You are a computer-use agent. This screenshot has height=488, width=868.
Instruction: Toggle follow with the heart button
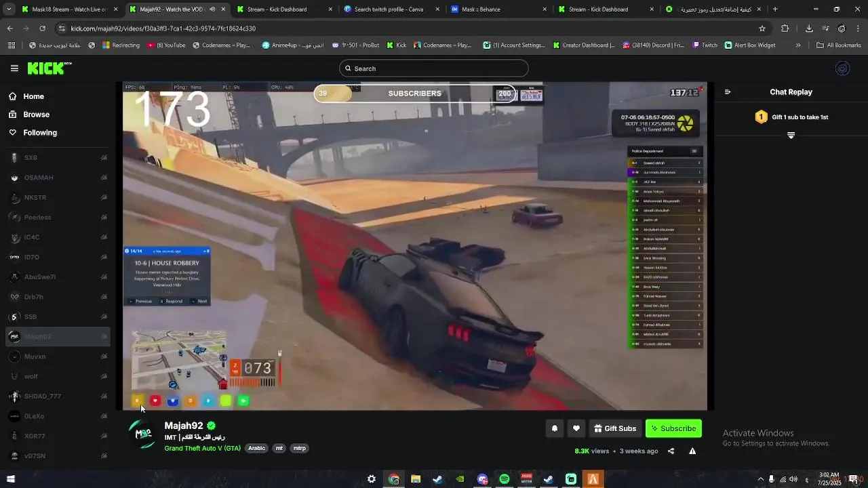576,428
